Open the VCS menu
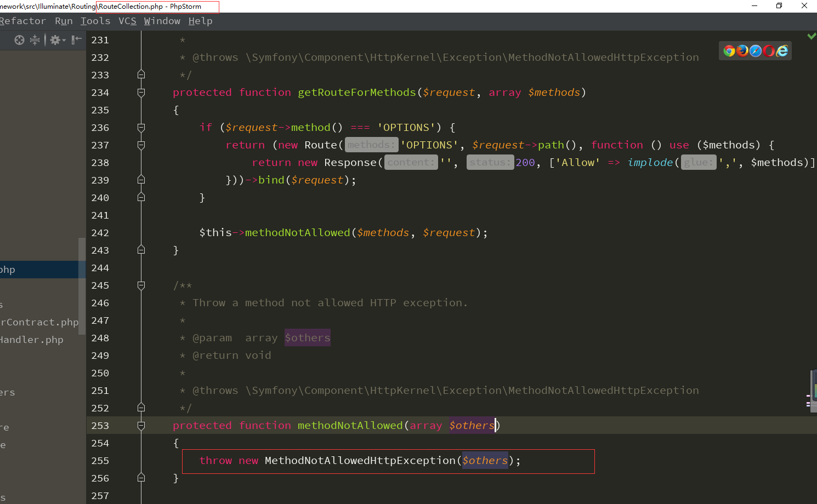 (127, 21)
